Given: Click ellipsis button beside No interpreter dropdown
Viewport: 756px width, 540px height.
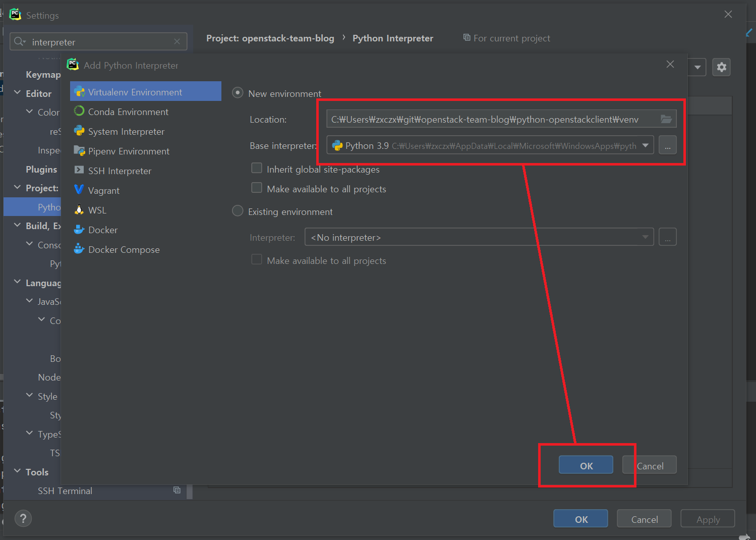Looking at the screenshot, I should (668, 237).
